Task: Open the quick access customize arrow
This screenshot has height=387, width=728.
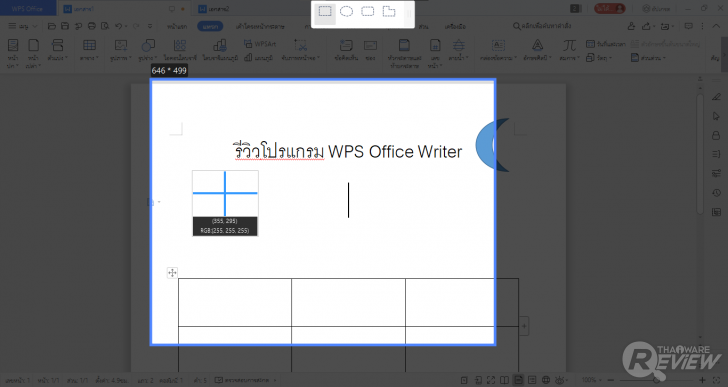Action: (x=150, y=26)
